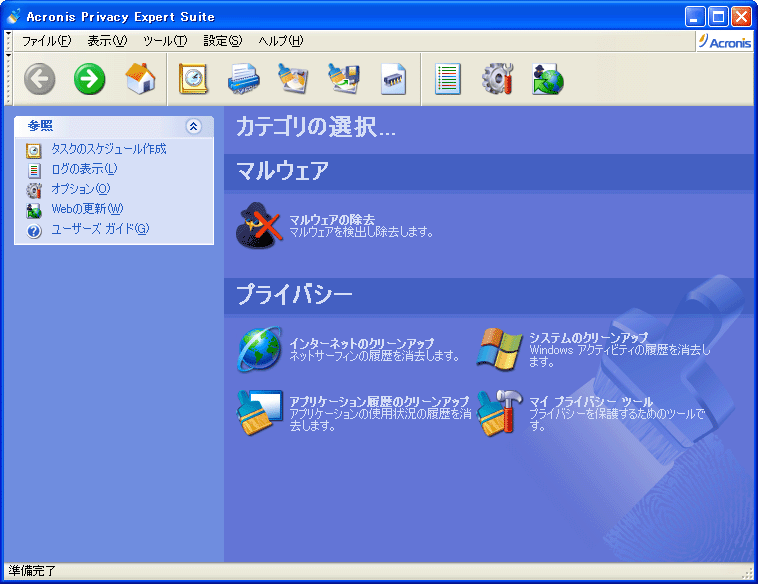
Task: Click the malware spy icon with red X
Action: coord(259,225)
